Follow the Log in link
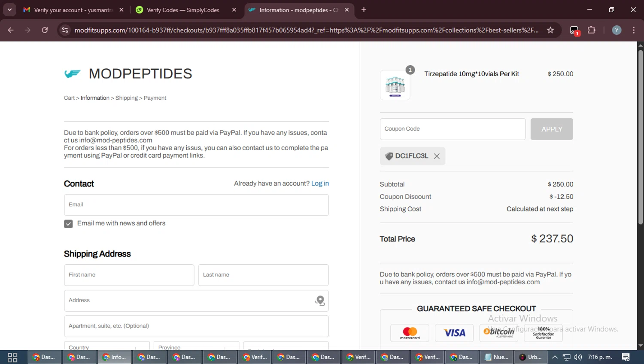This screenshot has width=644, height=364. coord(320,184)
